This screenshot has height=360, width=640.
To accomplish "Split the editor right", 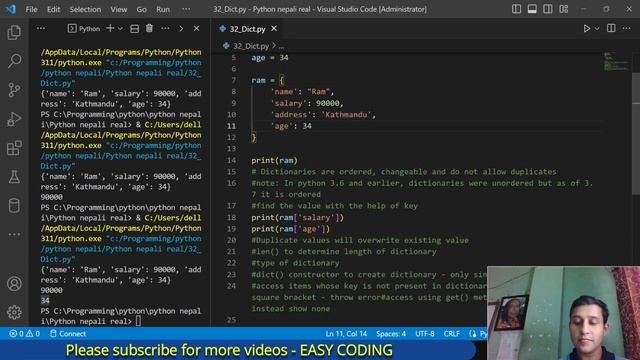I will [611, 28].
